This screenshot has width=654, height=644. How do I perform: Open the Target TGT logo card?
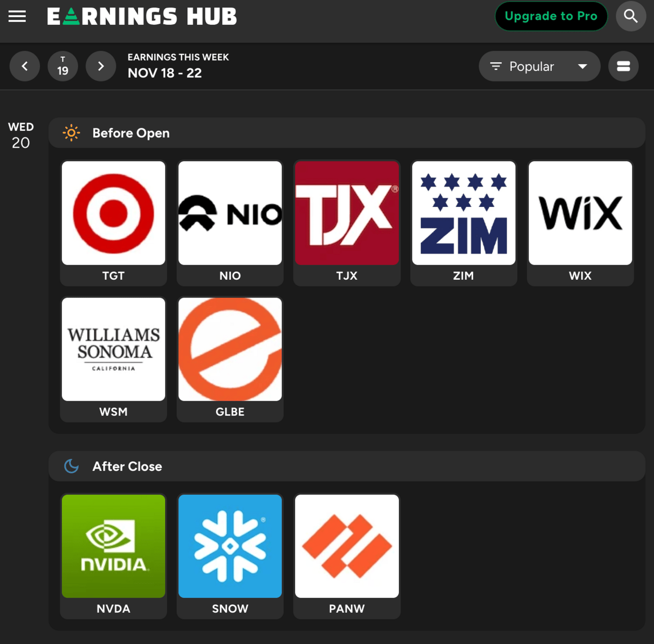[x=113, y=223]
